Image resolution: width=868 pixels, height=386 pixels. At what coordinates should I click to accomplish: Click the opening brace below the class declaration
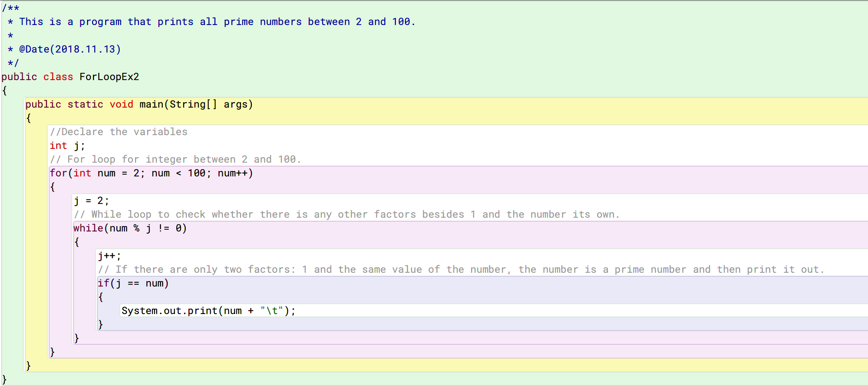[x=4, y=90]
